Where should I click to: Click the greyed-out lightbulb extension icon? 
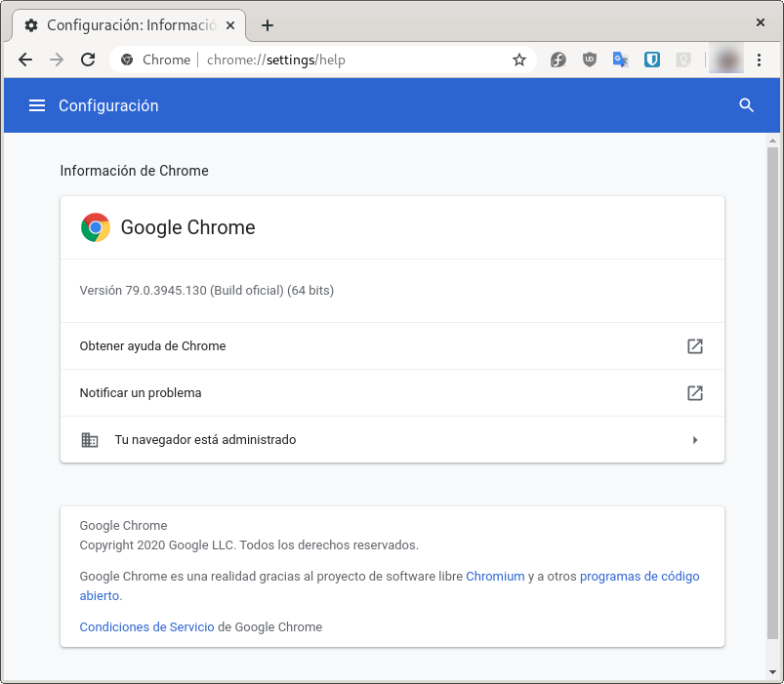684,60
